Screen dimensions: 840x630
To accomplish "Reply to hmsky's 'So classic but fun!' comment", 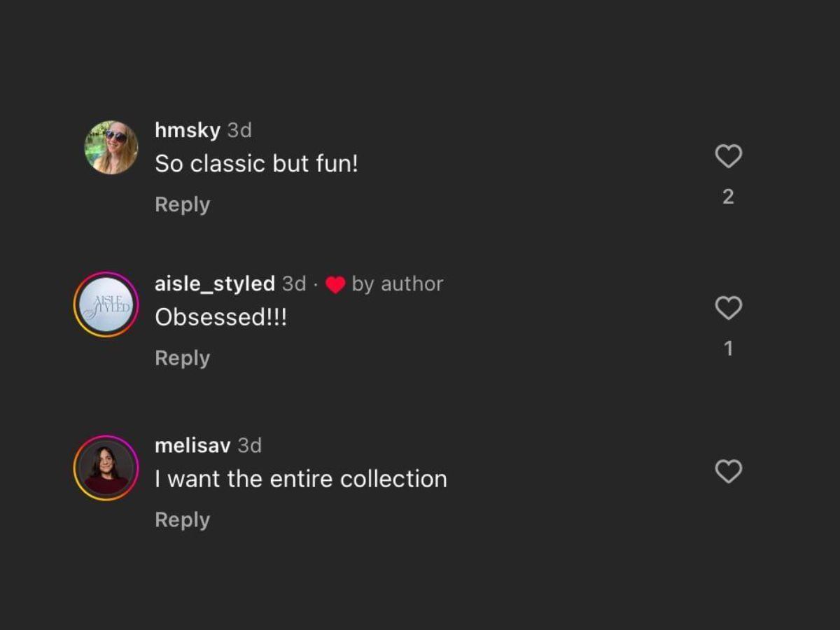I will [182, 204].
